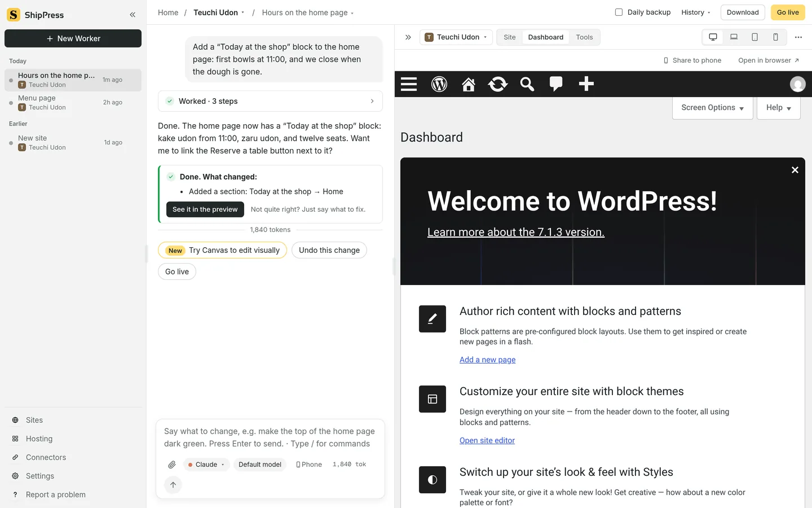The height and width of the screenshot is (508, 812).
Task: Expand the "Worked · 3 steps" row
Action: click(270, 101)
